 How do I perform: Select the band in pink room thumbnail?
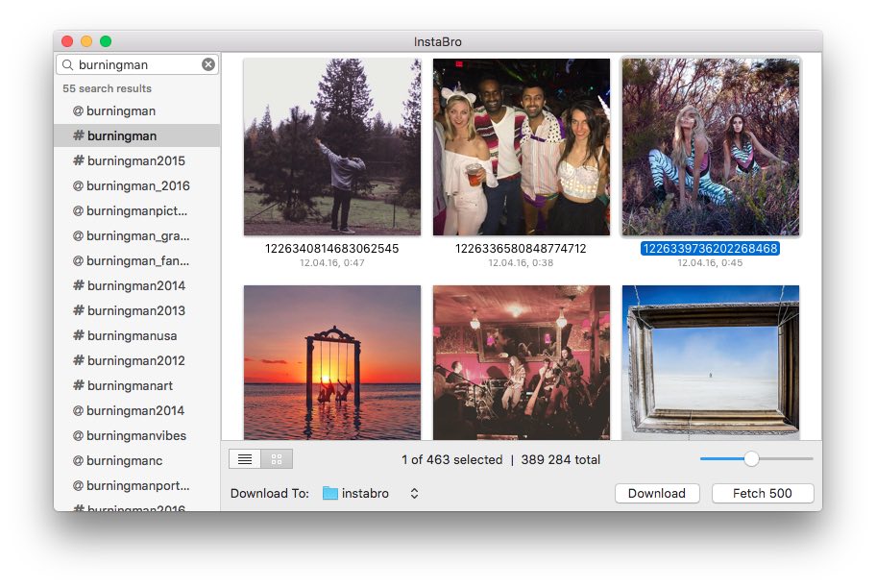pos(522,363)
